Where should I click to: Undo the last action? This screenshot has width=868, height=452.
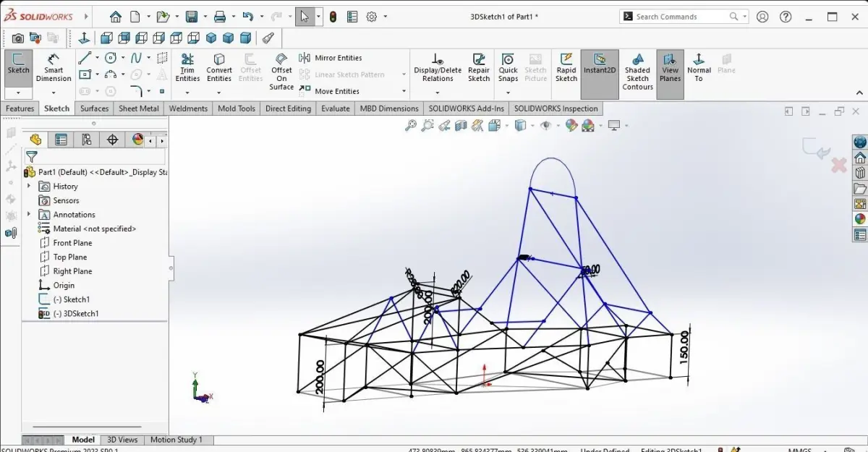coord(248,17)
